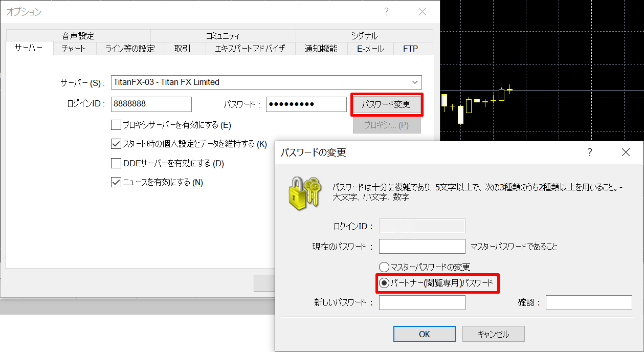Screen dimensions: 644x352
Task: Click the パスワード変更 button
Action: coord(386,104)
